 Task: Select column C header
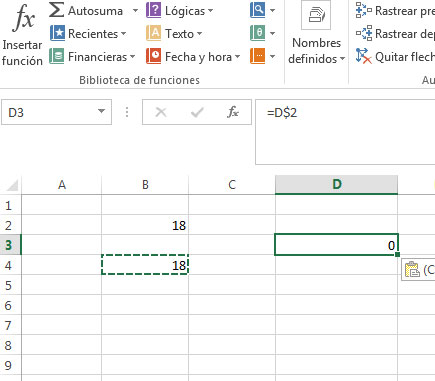[232, 185]
